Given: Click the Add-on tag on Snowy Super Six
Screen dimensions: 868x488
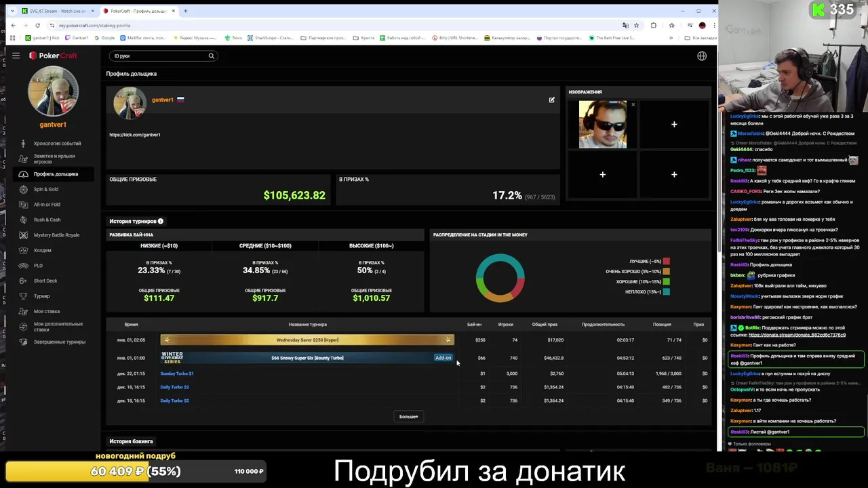Looking at the screenshot, I should point(443,358).
